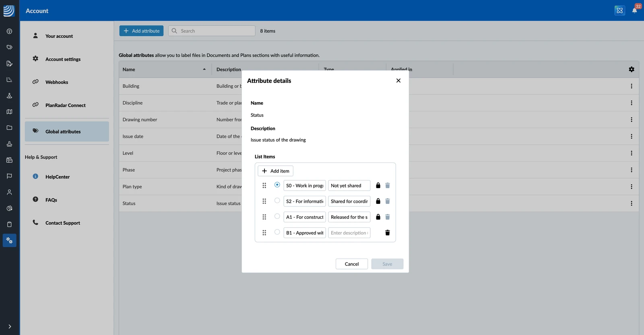Screen dimensions: 644x335
Task: Click the Save button
Action: 387,264
